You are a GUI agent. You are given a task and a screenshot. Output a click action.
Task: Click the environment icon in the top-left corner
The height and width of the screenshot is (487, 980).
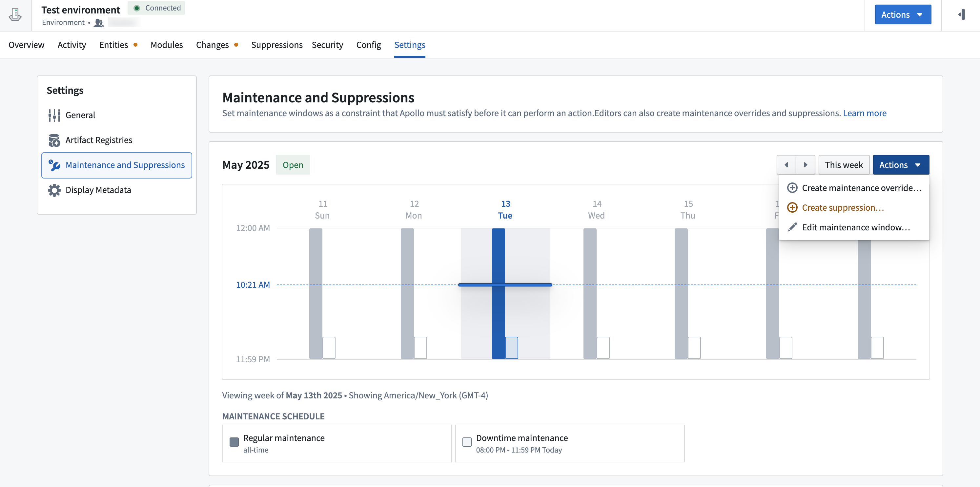click(15, 14)
